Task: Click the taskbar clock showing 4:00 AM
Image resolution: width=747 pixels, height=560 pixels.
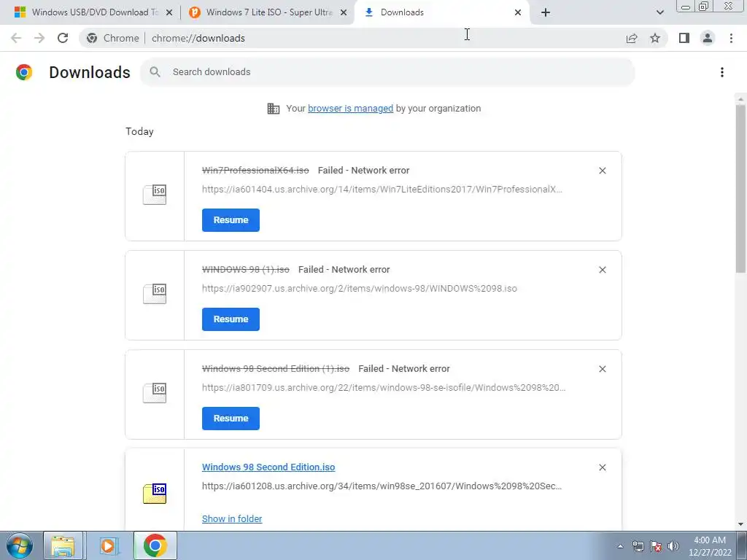Action: click(709, 546)
